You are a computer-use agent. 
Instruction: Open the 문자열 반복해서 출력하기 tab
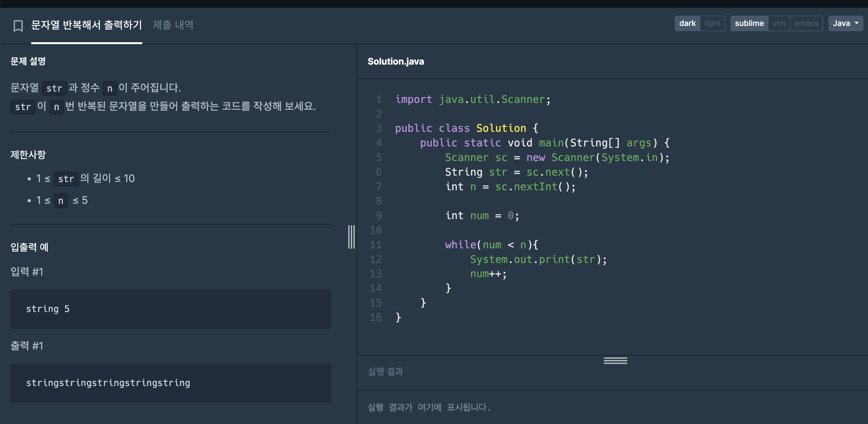tap(87, 25)
